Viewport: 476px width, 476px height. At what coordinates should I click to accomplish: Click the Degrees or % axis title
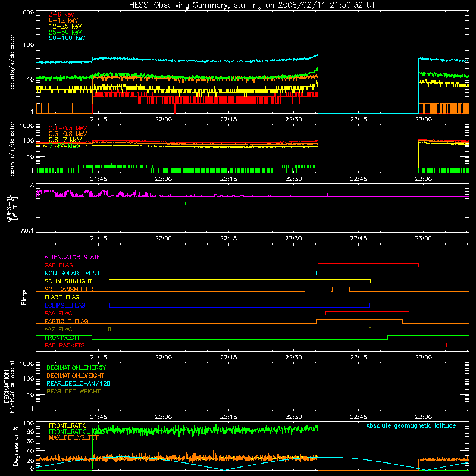[x=15, y=446]
